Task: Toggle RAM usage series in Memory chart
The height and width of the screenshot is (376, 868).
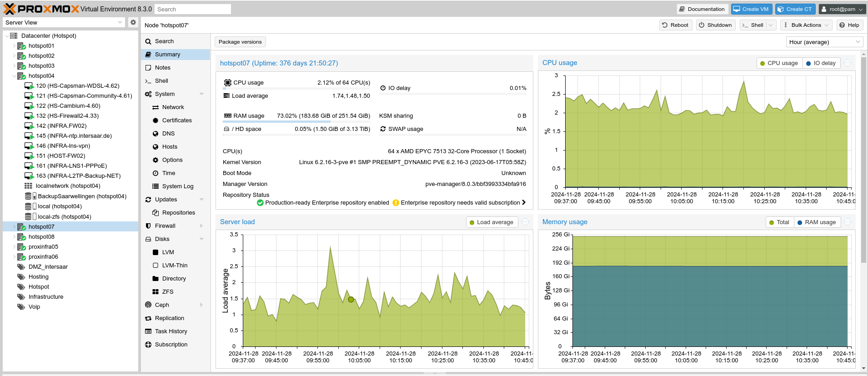Action: point(816,222)
